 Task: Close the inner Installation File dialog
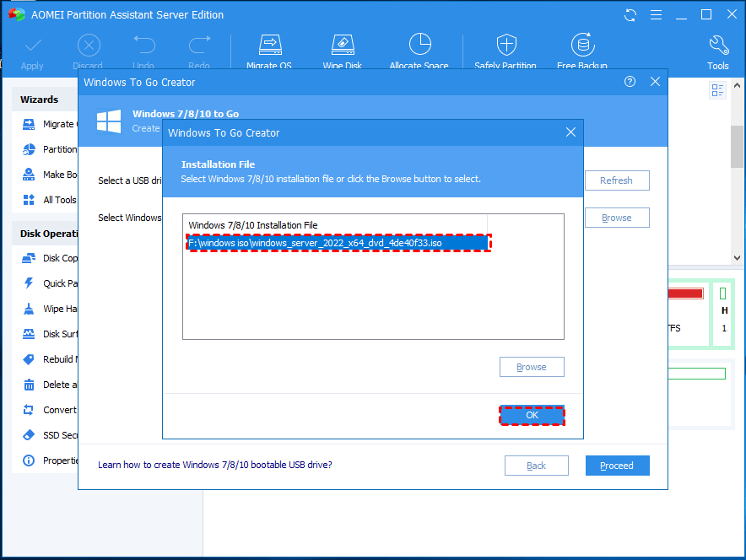pos(570,132)
